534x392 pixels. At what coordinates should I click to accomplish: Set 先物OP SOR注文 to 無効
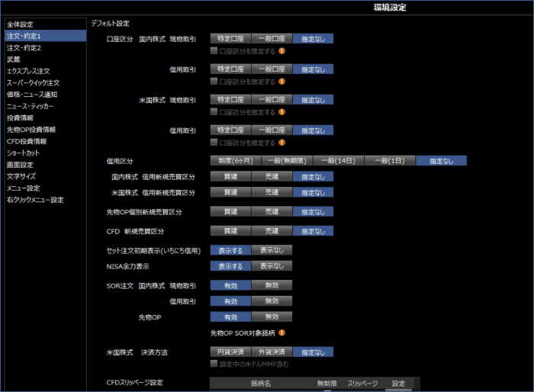(x=272, y=316)
